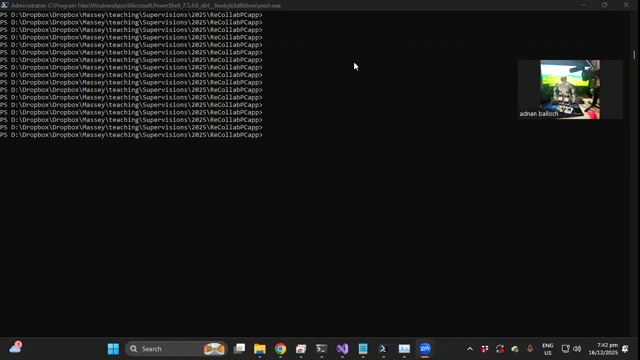Click the microphone tray icon
The height and width of the screenshot is (360, 640).
[530, 349]
